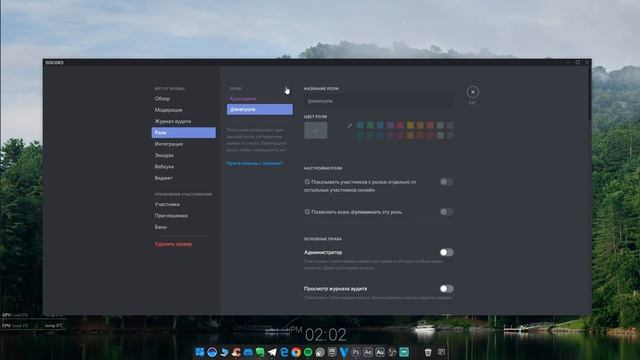Launch Google Chrome from the dock
Screen dimensions: 640x360
[x=296, y=352]
